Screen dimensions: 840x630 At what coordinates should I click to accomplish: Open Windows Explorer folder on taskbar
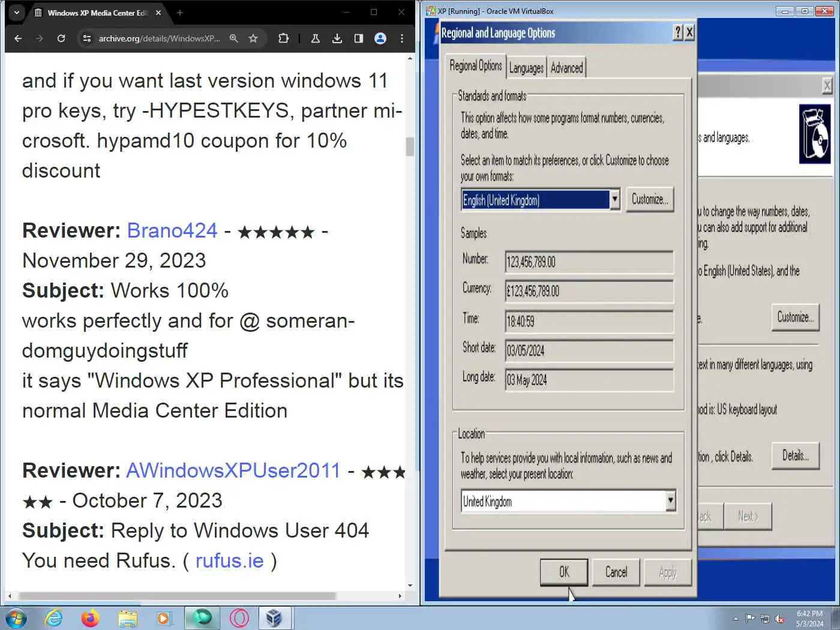click(128, 618)
